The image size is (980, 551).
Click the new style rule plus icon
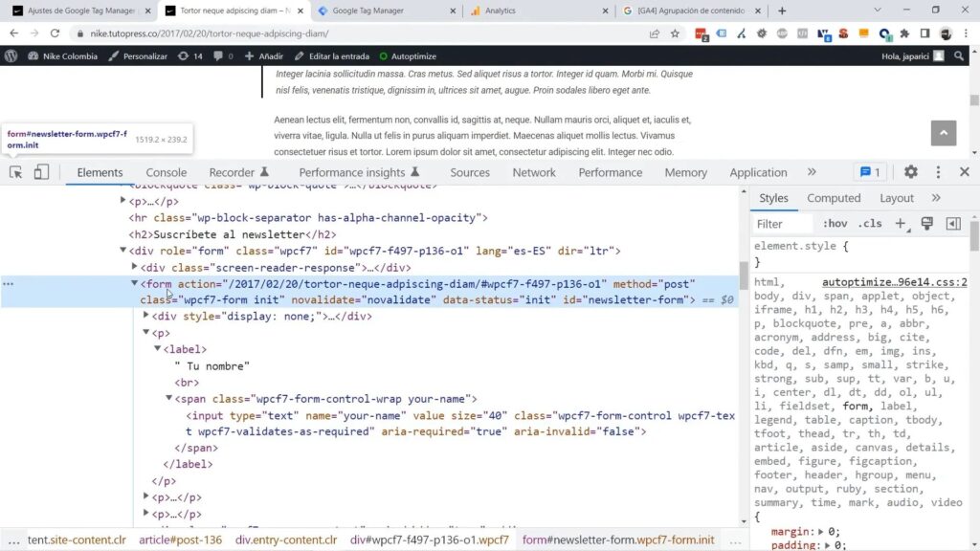(x=901, y=224)
